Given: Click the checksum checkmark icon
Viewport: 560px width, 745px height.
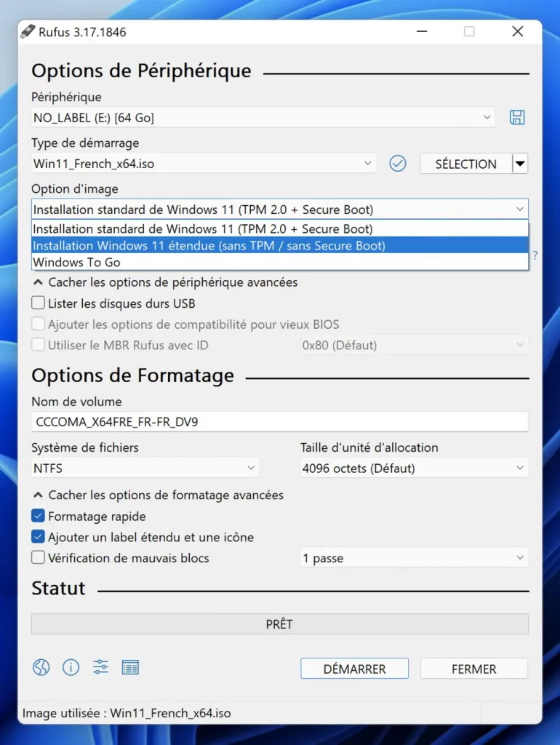Looking at the screenshot, I should point(397,164).
